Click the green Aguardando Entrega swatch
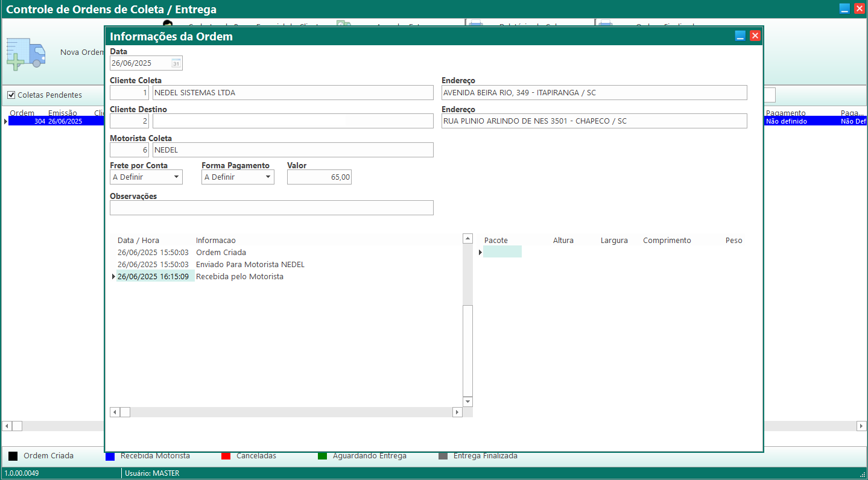Image resolution: width=868 pixels, height=480 pixels. click(x=322, y=456)
